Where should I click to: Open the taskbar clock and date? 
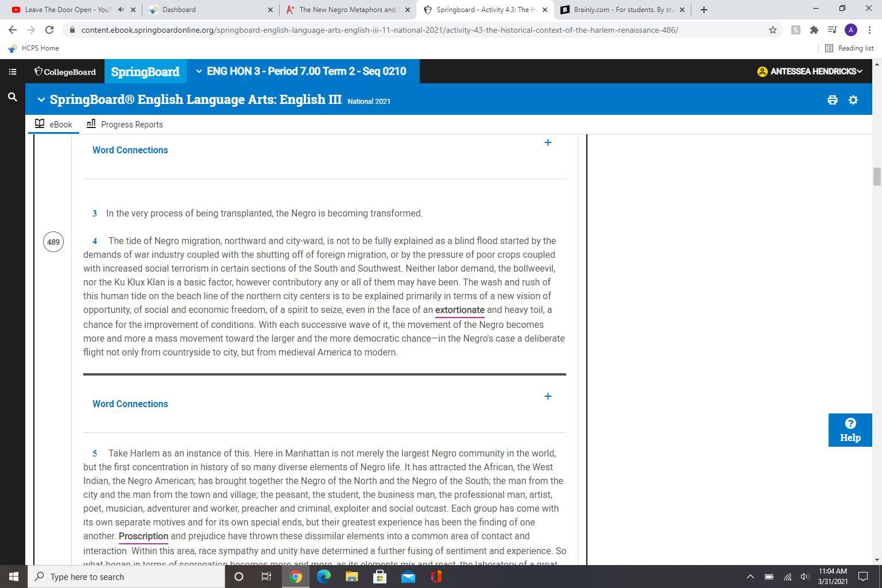(833, 577)
